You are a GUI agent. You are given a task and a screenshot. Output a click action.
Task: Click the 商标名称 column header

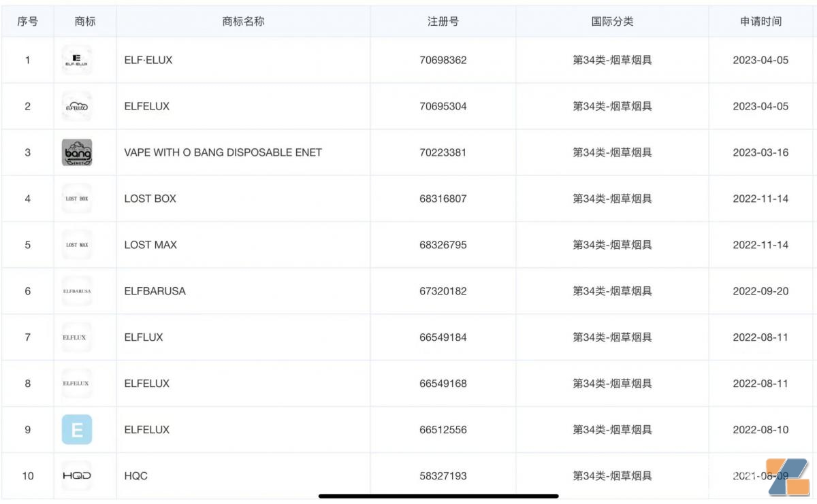243,21
